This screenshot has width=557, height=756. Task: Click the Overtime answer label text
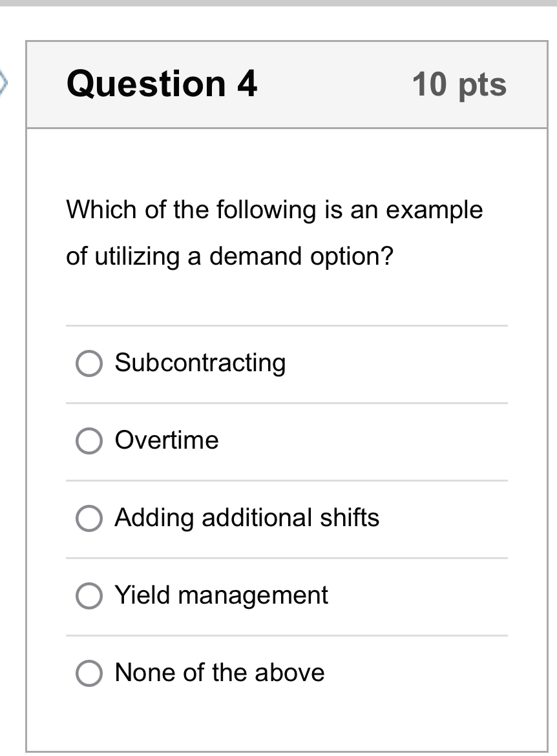(167, 440)
